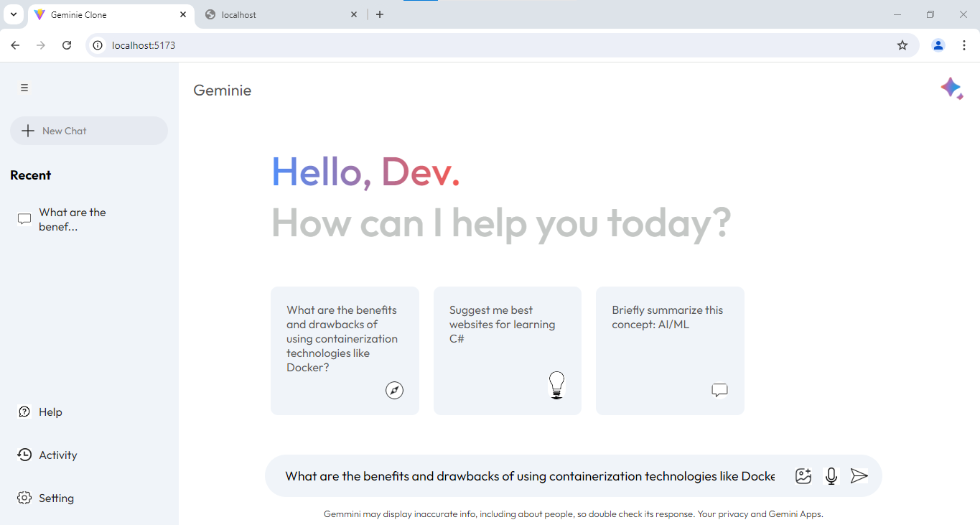Open the recent chat 'What are the benef...'

coord(72,219)
